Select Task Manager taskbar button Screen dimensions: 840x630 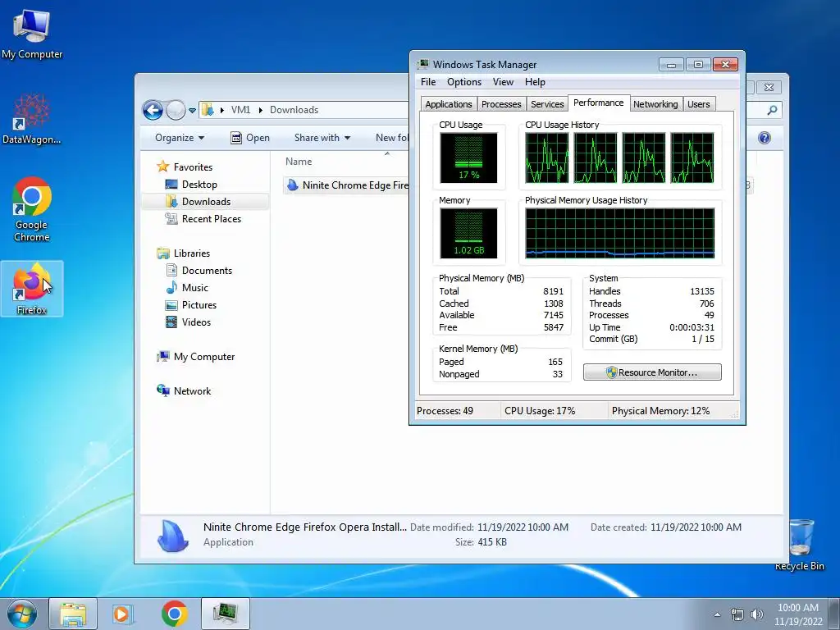[x=226, y=614]
